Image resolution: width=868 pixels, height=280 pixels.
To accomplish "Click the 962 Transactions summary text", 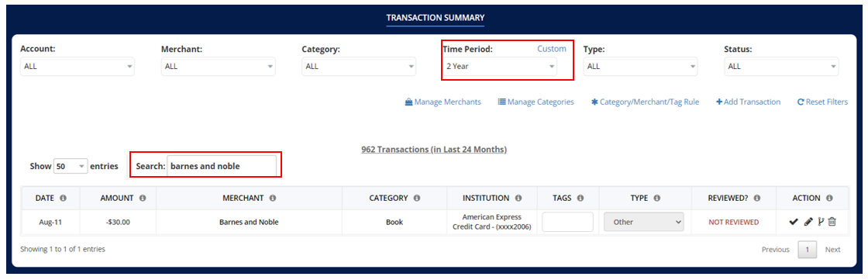I will [x=434, y=150].
